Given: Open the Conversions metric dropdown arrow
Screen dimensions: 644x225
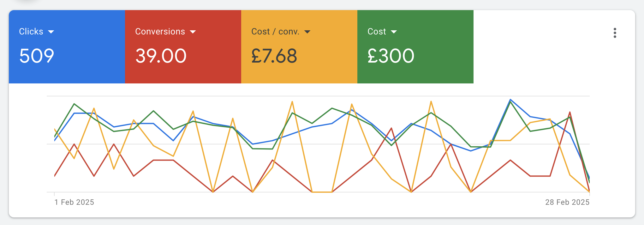Looking at the screenshot, I should pos(193,32).
